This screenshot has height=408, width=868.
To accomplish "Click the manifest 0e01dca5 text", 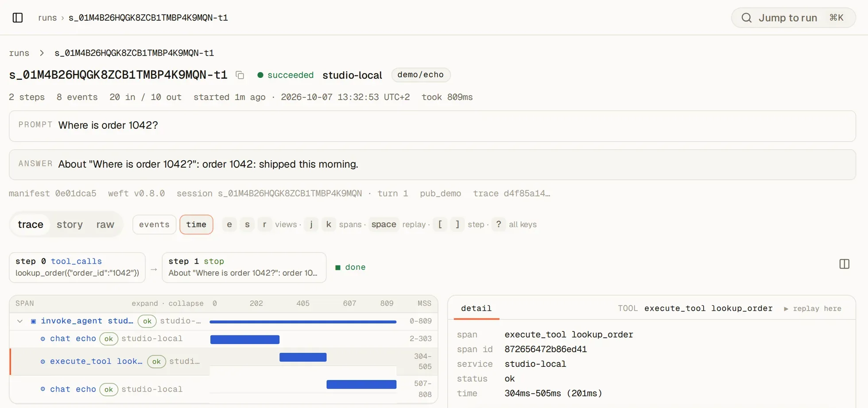I will (53, 193).
